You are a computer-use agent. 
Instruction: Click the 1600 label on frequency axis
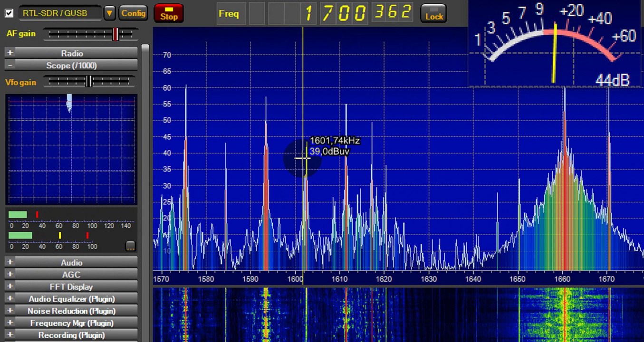point(295,279)
